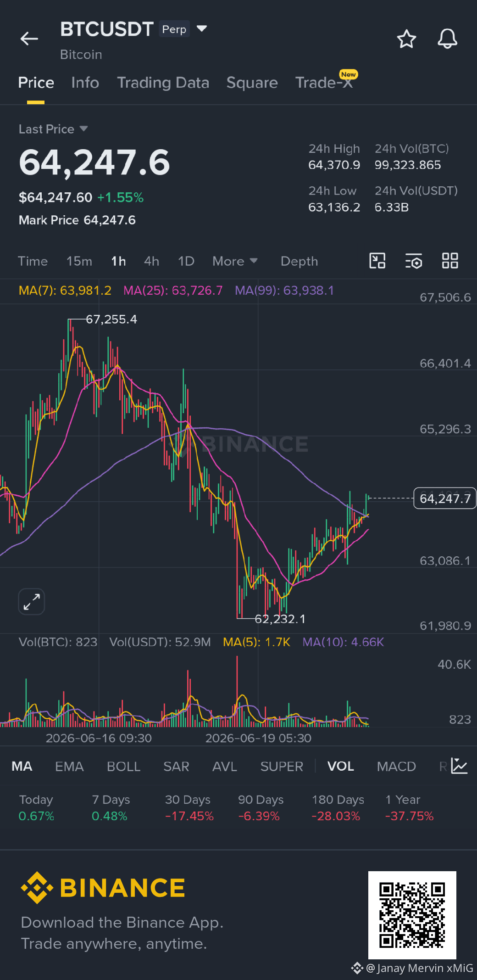The width and height of the screenshot is (477, 980).
Task: Open the Trading Data tab
Action: pos(163,83)
